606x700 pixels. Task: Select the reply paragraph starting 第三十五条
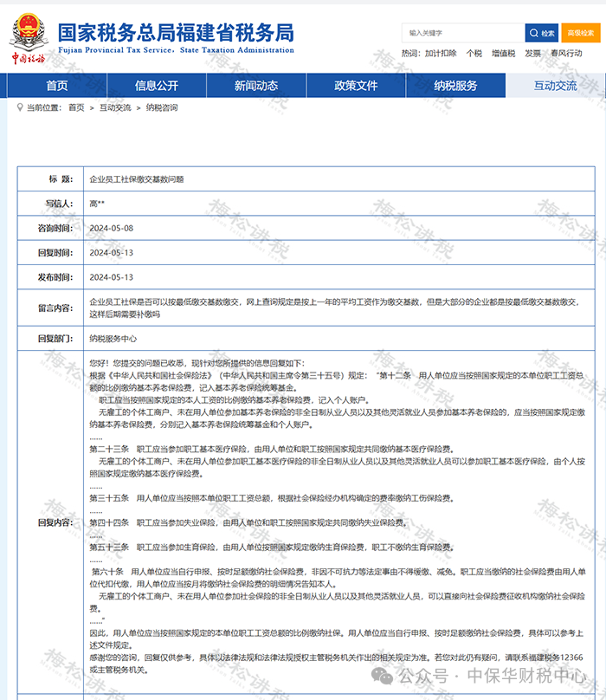click(x=272, y=498)
